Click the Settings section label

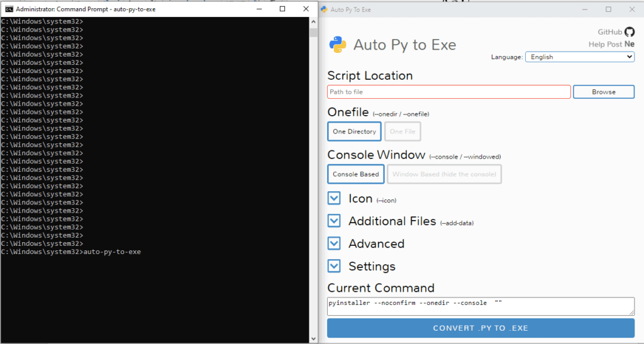click(x=372, y=267)
